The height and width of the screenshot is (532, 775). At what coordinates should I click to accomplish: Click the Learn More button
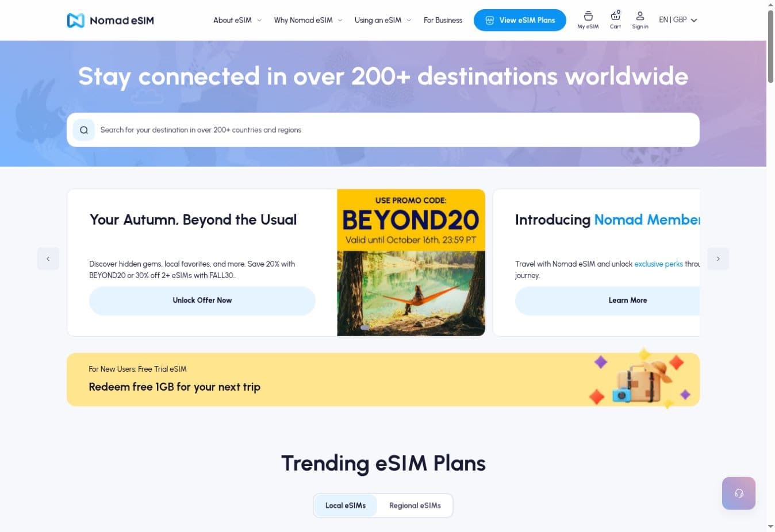click(x=608, y=300)
